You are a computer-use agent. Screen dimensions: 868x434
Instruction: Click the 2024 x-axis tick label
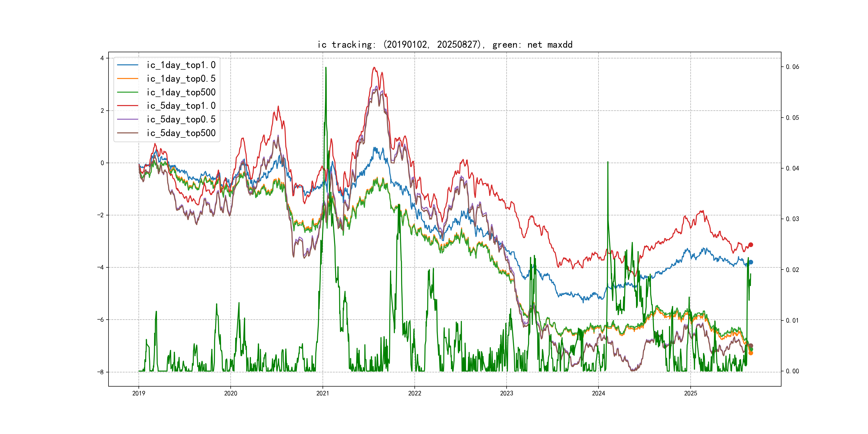click(x=598, y=393)
